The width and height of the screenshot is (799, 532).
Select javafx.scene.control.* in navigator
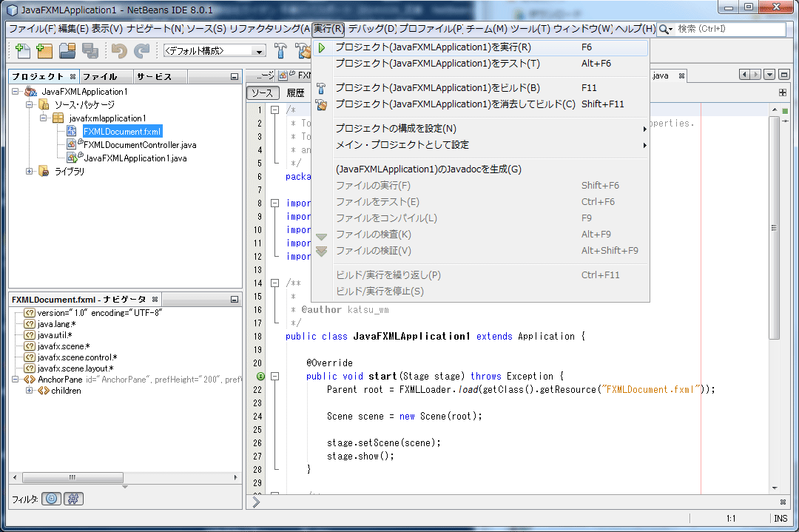point(78,357)
